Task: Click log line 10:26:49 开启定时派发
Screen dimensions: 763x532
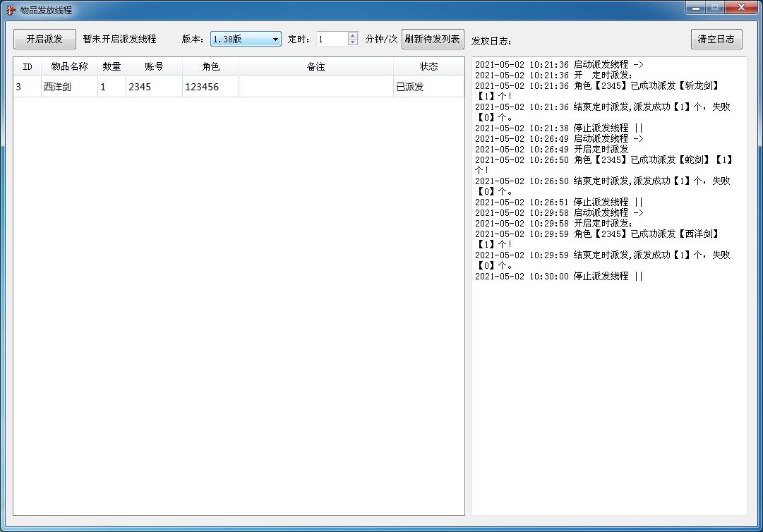Action: 552,150
